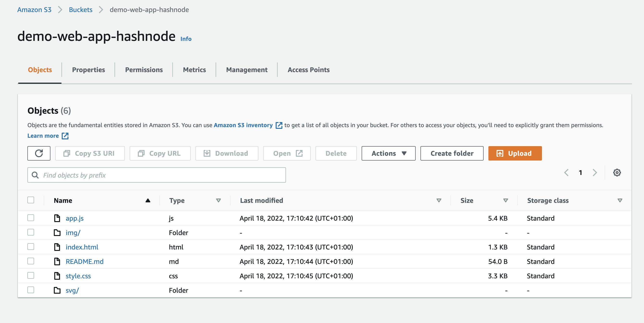Click the file icon beside style.css
Image resolution: width=644 pixels, height=323 pixels.
(x=57, y=276)
